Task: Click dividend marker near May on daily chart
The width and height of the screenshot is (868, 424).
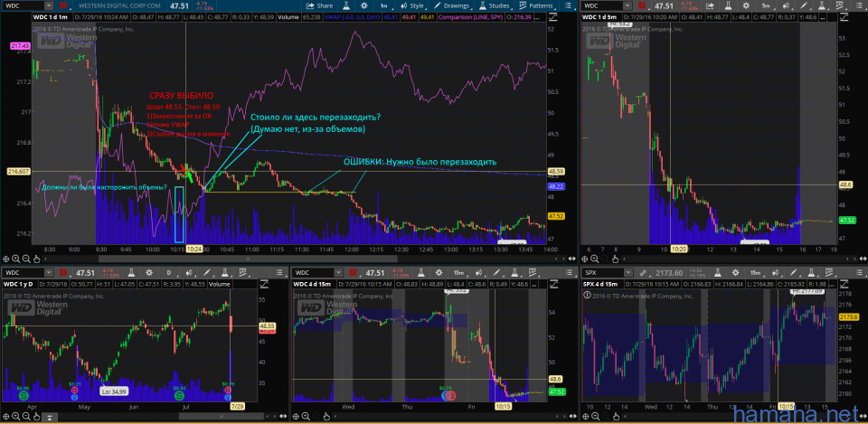Action: [75, 391]
